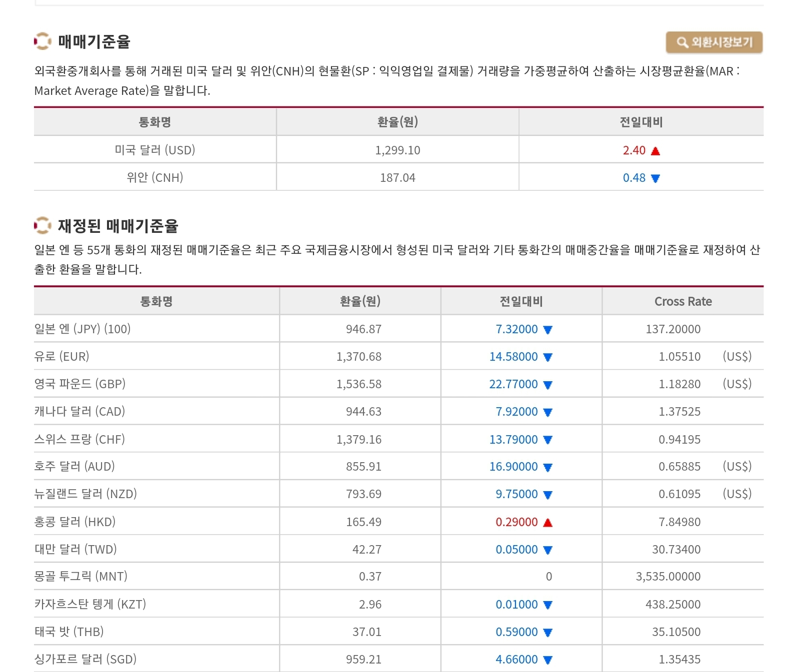Click the down arrow next to 4.66000
The image size is (789, 672).
point(547,660)
